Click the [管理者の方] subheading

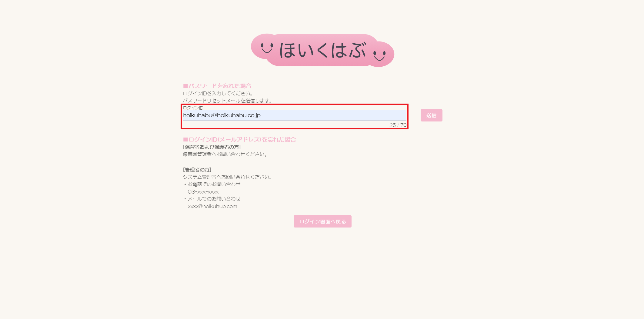click(x=197, y=170)
